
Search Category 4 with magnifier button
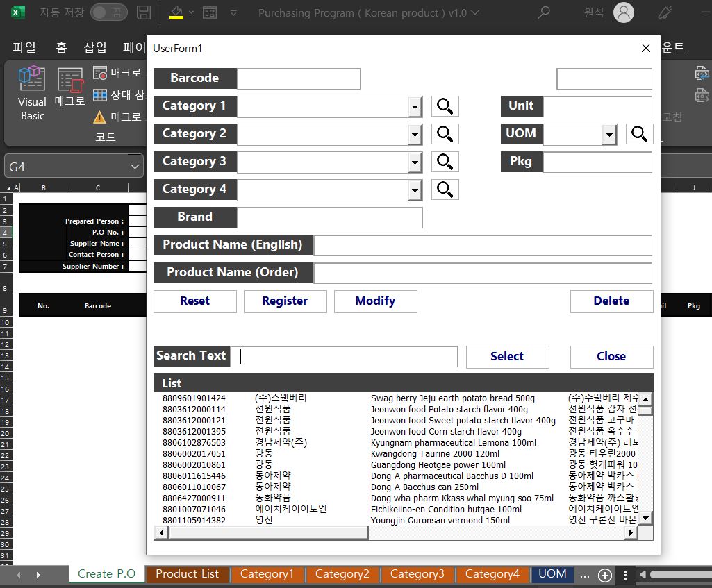[445, 190]
